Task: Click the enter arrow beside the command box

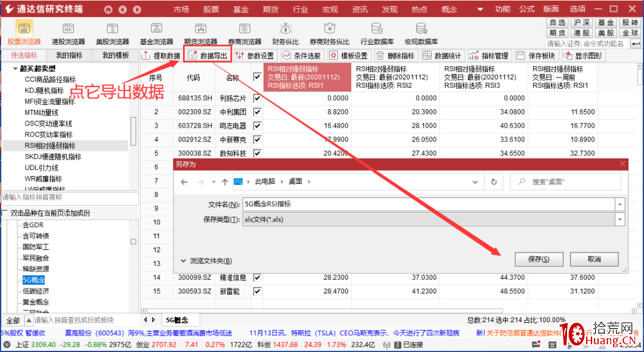Action: tap(636, 44)
